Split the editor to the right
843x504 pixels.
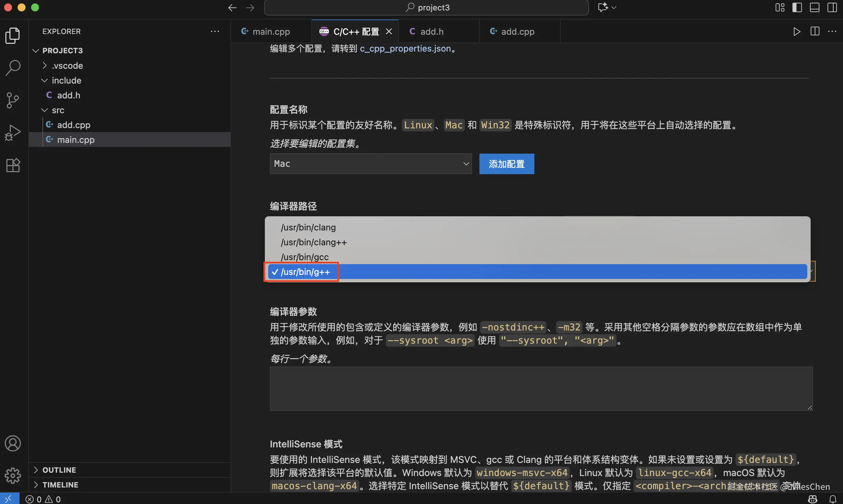[815, 31]
